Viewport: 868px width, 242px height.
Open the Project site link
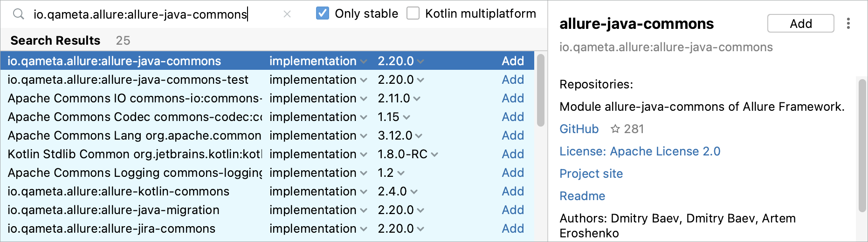point(591,174)
